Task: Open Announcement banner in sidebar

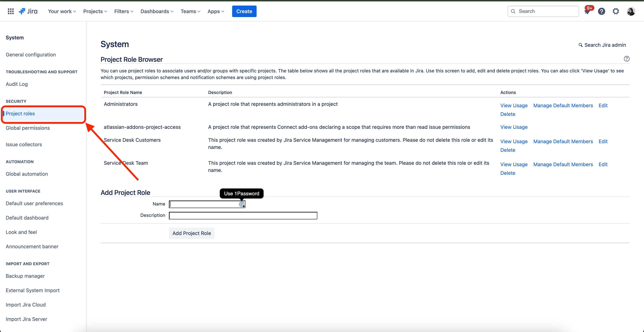Action: [32, 246]
